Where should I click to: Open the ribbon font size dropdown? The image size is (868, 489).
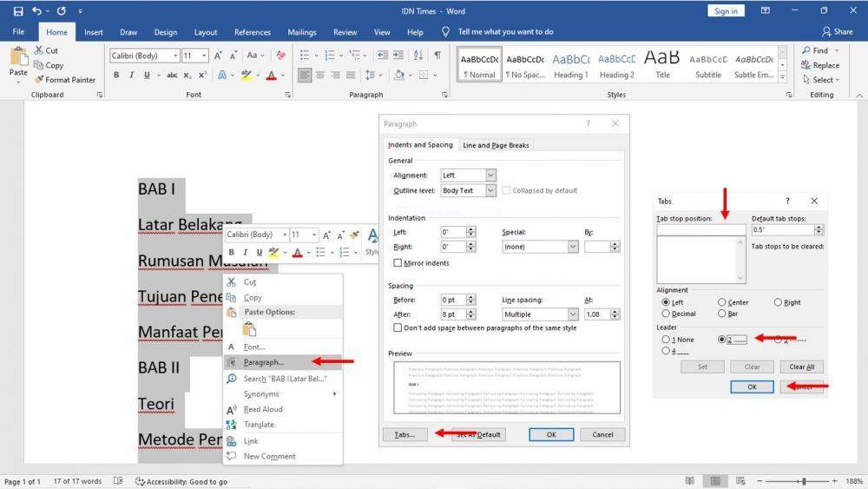[x=204, y=56]
